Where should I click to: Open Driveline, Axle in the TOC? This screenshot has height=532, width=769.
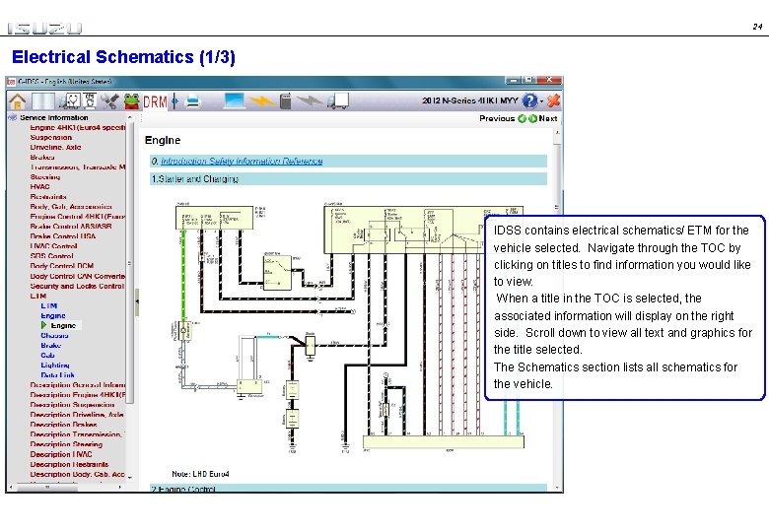tap(55, 147)
